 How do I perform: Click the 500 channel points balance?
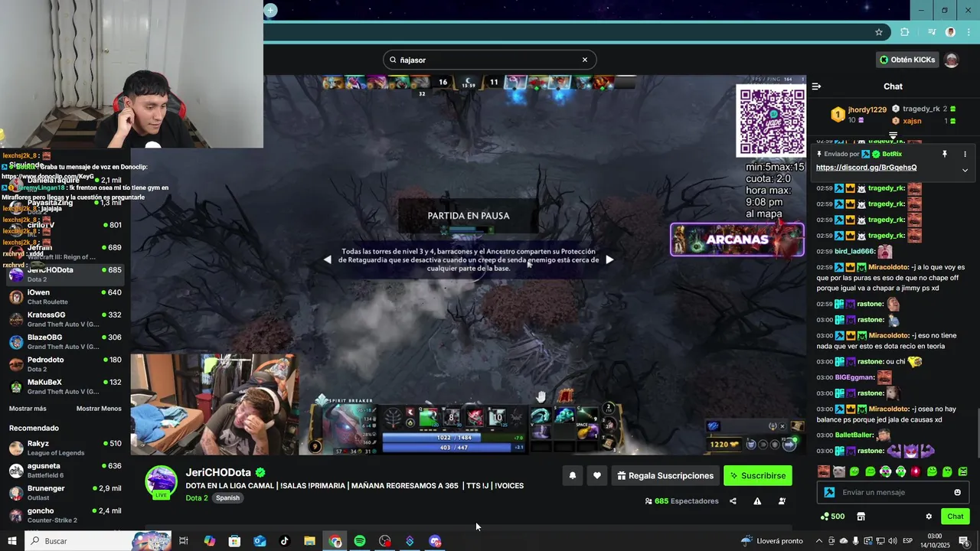click(832, 517)
